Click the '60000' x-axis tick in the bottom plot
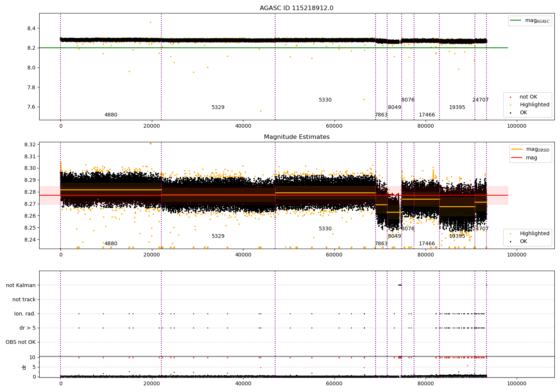 334,384
